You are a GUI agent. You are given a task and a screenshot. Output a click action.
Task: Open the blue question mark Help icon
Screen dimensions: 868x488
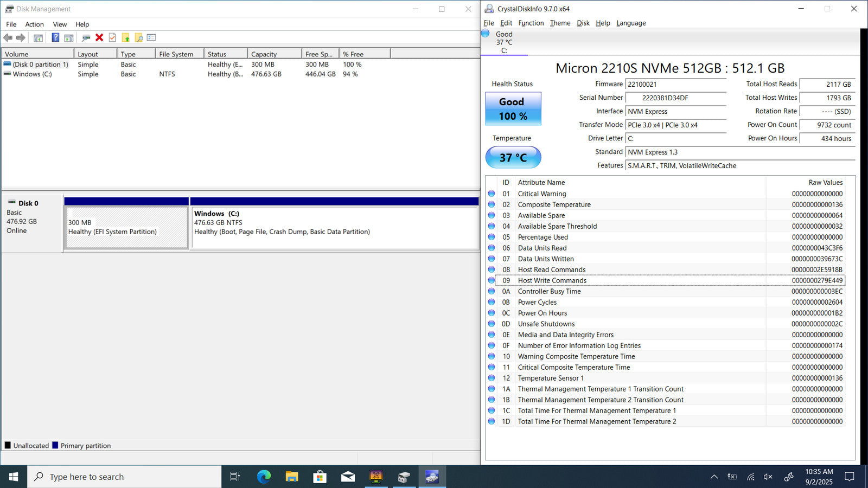pyautogui.click(x=55, y=37)
